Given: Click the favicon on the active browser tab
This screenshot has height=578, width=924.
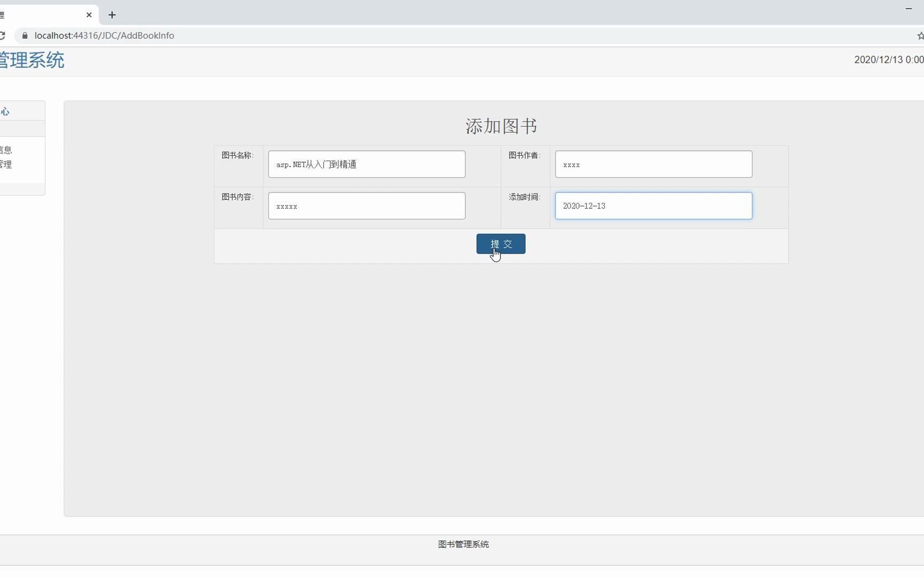Looking at the screenshot, I should 4,15.
